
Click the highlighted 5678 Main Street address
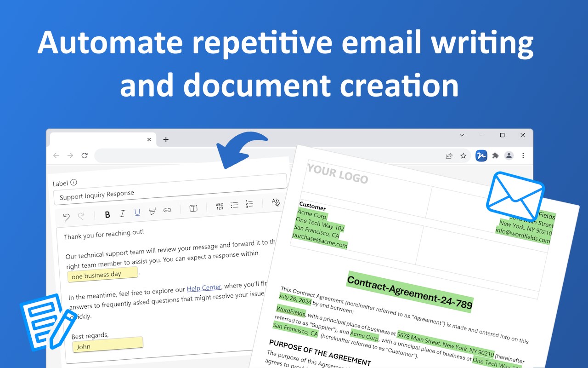[x=446, y=344]
